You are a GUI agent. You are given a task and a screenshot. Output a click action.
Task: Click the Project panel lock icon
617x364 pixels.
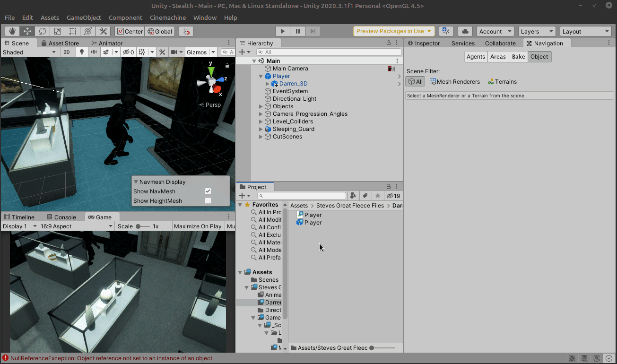[x=389, y=187]
